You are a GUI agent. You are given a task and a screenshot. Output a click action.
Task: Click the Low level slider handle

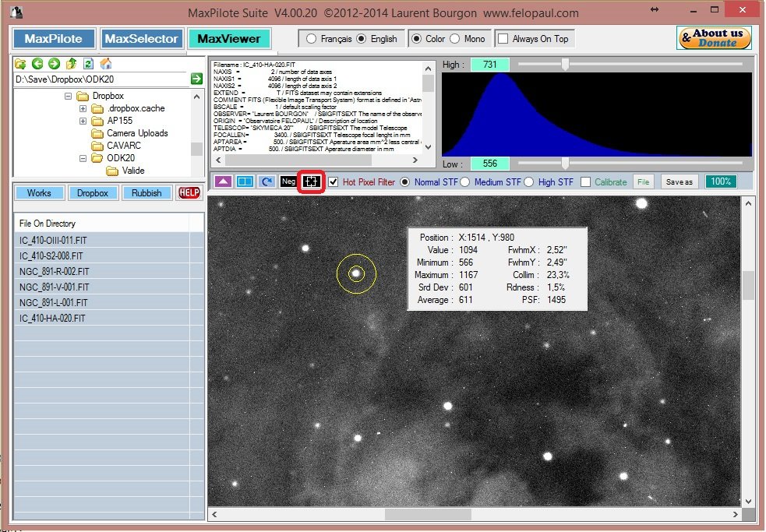(565, 163)
